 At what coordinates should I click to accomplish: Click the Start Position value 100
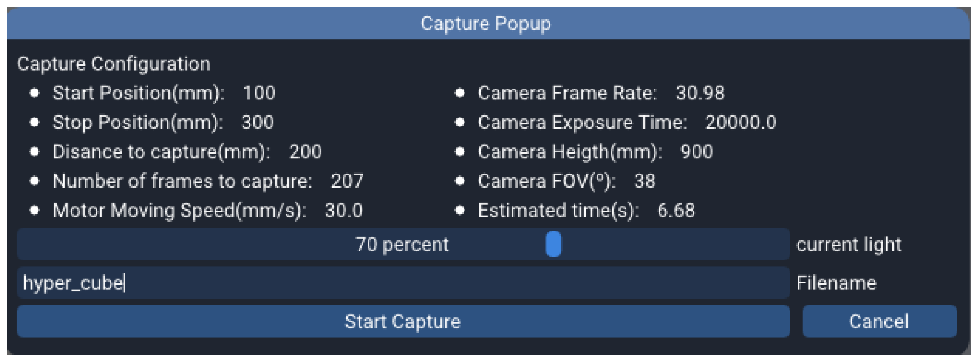pyautogui.click(x=259, y=93)
